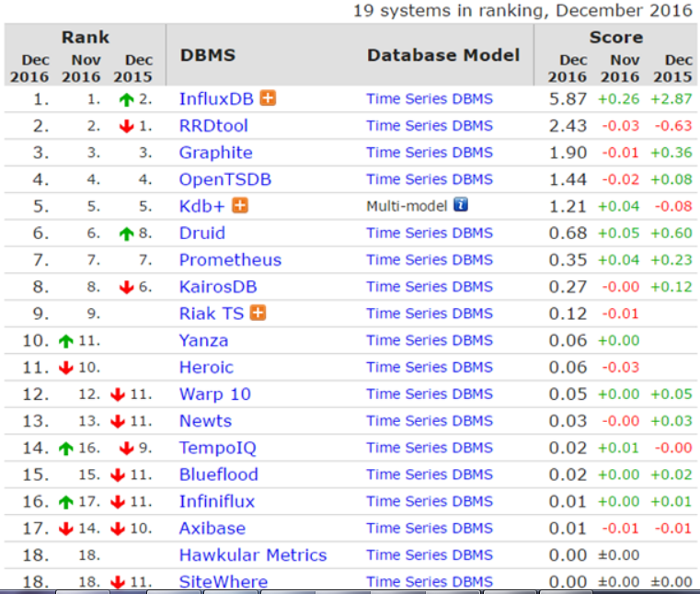Click the score 1.21 in Kdb+ row

(568, 206)
